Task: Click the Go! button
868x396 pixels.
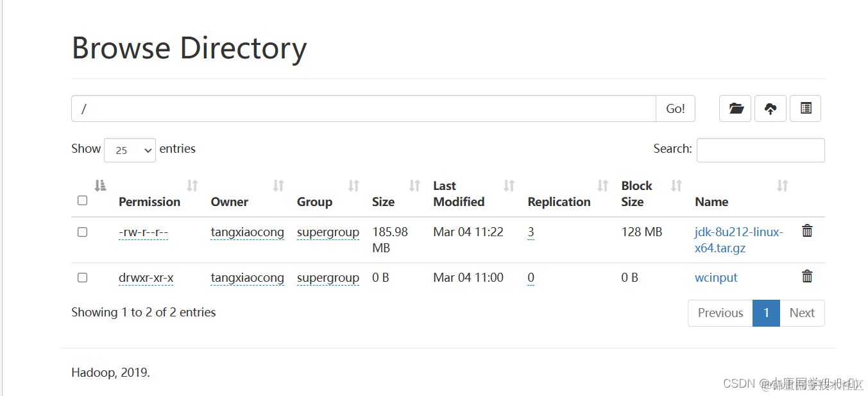Action: (676, 108)
